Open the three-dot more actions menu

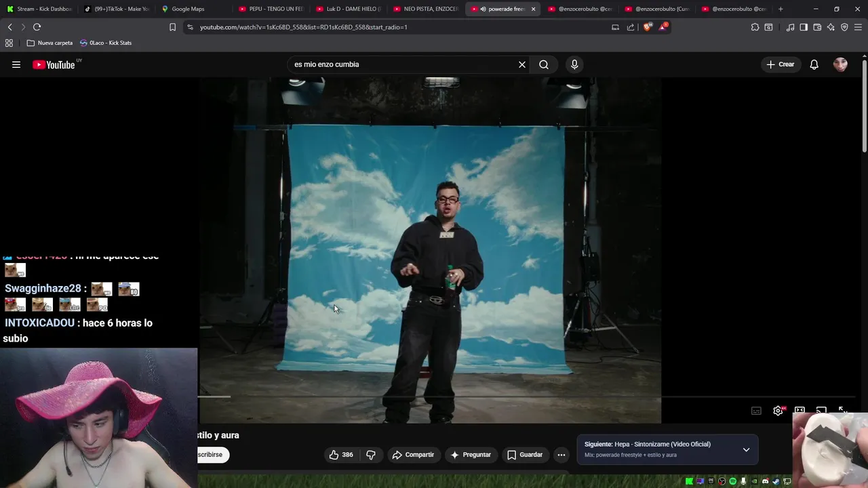point(561,455)
